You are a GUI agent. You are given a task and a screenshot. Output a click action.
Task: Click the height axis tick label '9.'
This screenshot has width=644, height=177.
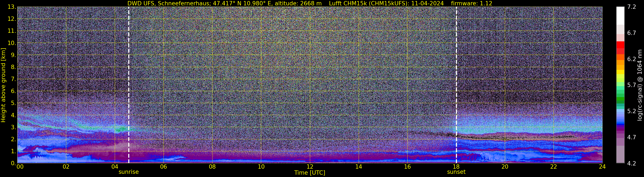pos(13,55)
